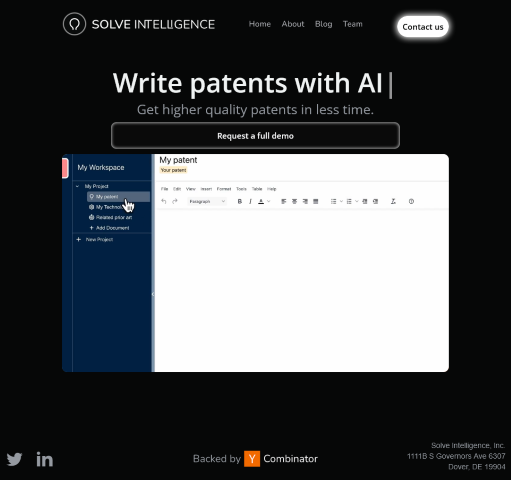
Task: Open the Paragraph style dropdown
Action: [207, 201]
